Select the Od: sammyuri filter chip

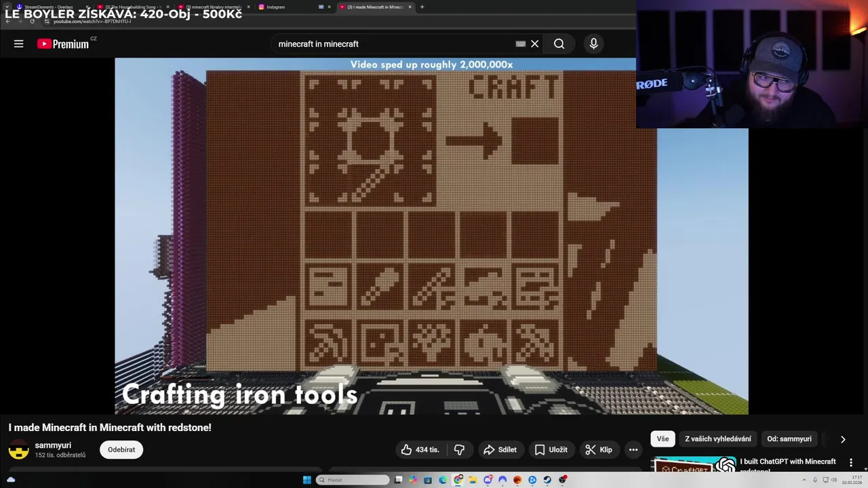(x=789, y=439)
